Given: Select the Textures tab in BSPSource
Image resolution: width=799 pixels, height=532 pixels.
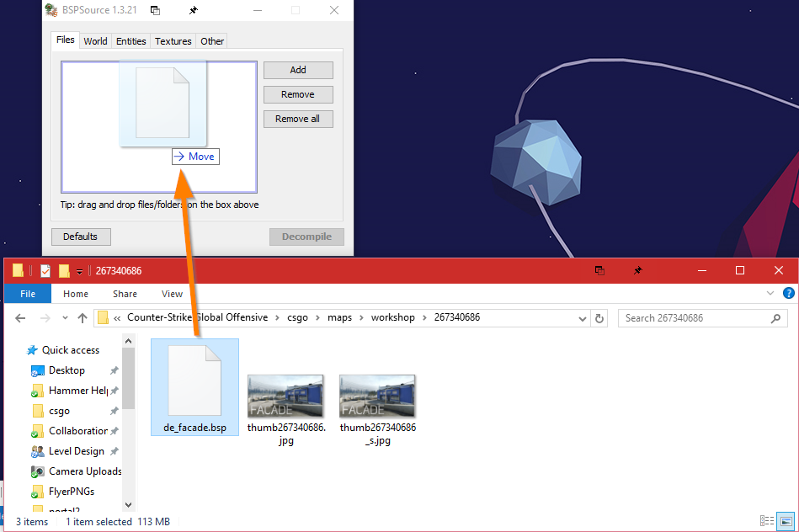Looking at the screenshot, I should click(173, 40).
